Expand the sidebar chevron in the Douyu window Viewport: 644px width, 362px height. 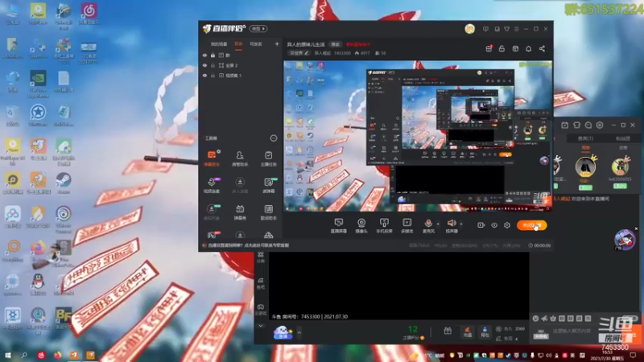coord(260,326)
